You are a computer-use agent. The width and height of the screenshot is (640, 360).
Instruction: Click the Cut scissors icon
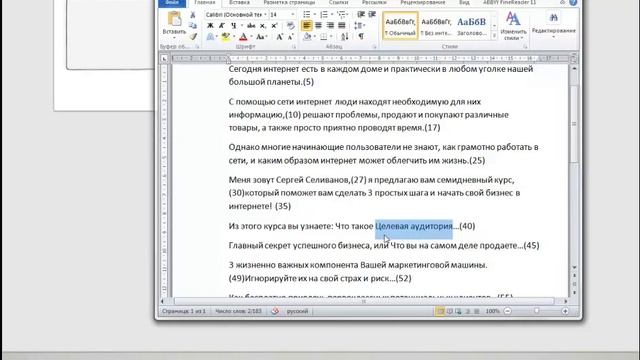[193, 15]
